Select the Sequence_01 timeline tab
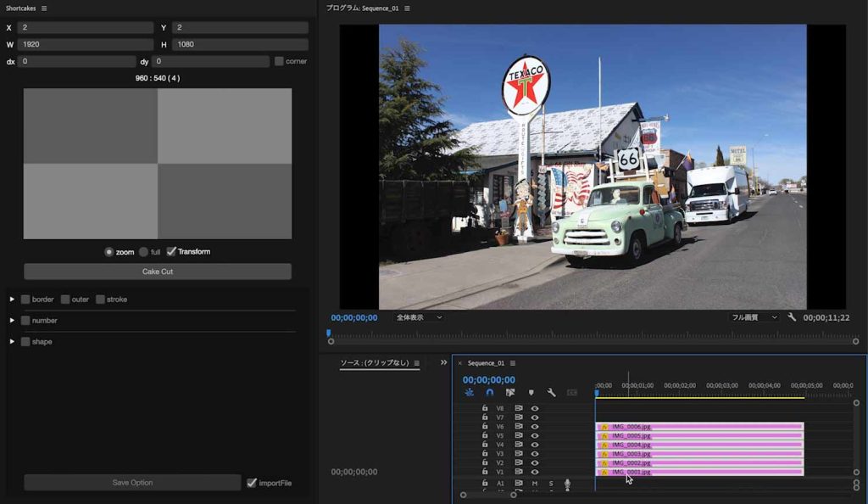 [486, 363]
